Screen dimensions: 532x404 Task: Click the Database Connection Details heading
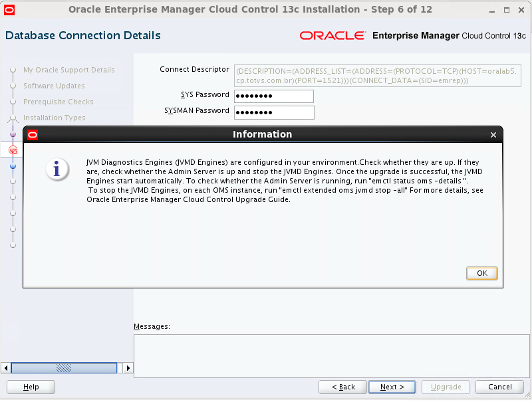(x=83, y=36)
